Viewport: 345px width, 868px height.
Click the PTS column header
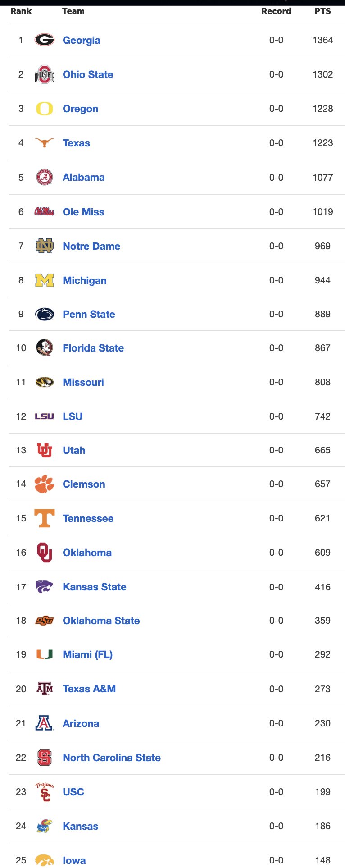[x=322, y=11]
